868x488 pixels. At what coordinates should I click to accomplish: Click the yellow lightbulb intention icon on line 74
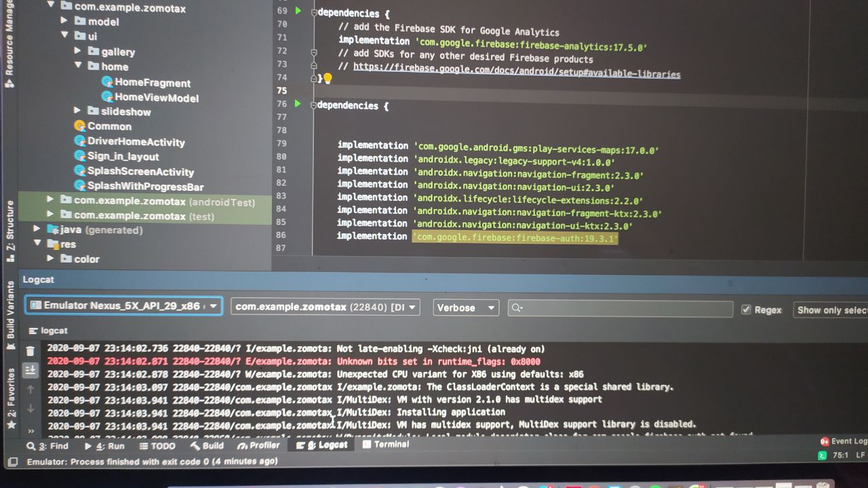pos(328,78)
